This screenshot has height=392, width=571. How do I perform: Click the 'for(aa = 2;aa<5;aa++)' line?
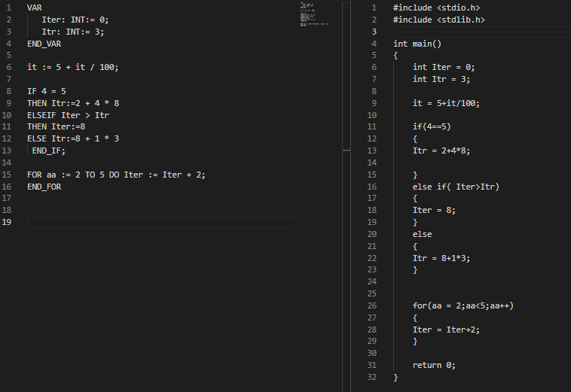click(x=463, y=305)
